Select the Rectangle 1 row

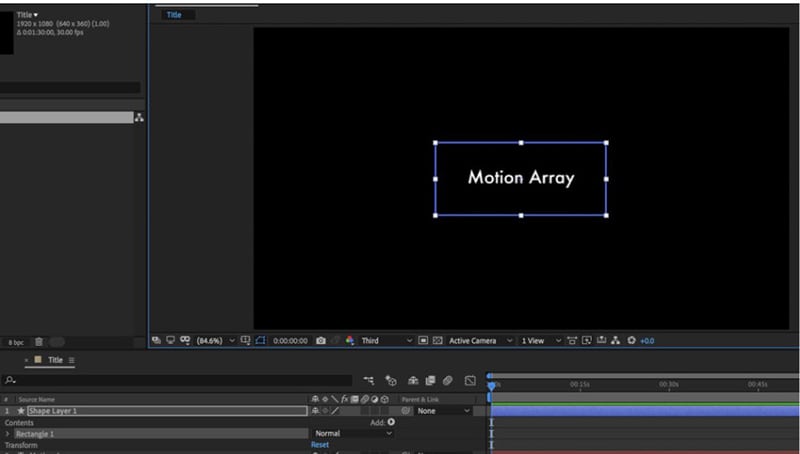(x=161, y=434)
